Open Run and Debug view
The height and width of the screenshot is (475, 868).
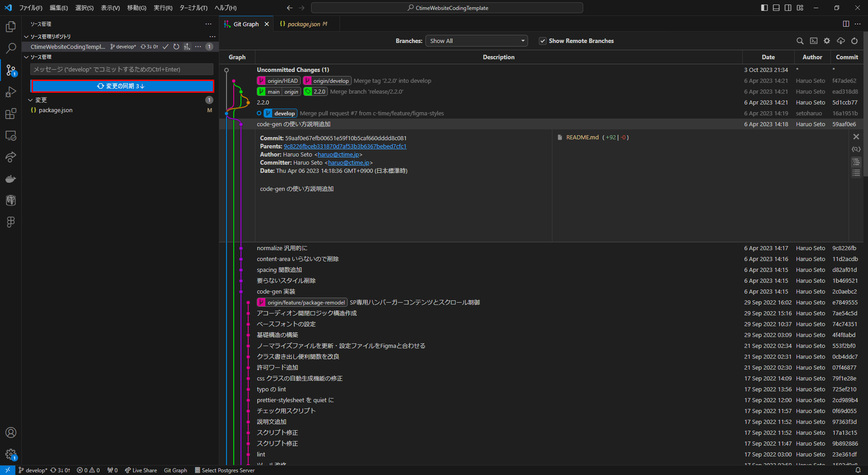[x=11, y=92]
